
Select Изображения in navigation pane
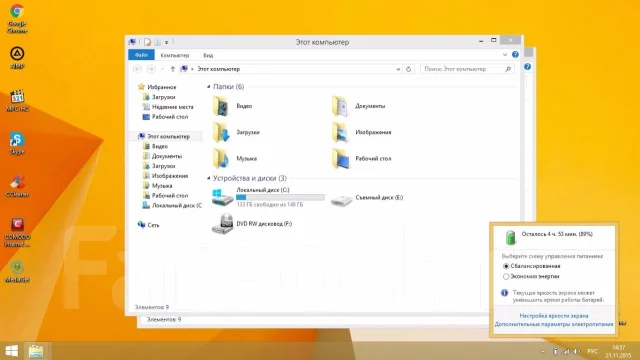tap(165, 176)
